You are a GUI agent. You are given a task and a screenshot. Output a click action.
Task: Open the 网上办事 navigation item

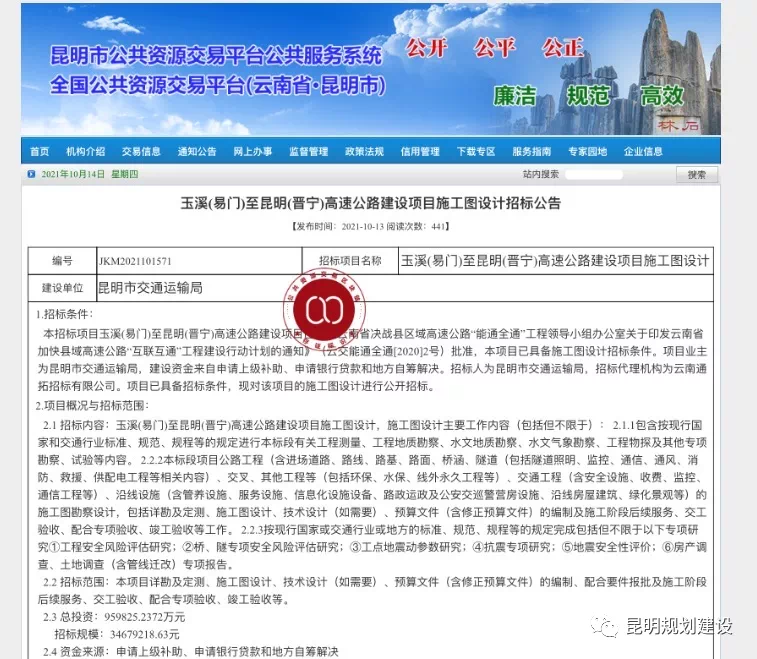click(x=253, y=152)
